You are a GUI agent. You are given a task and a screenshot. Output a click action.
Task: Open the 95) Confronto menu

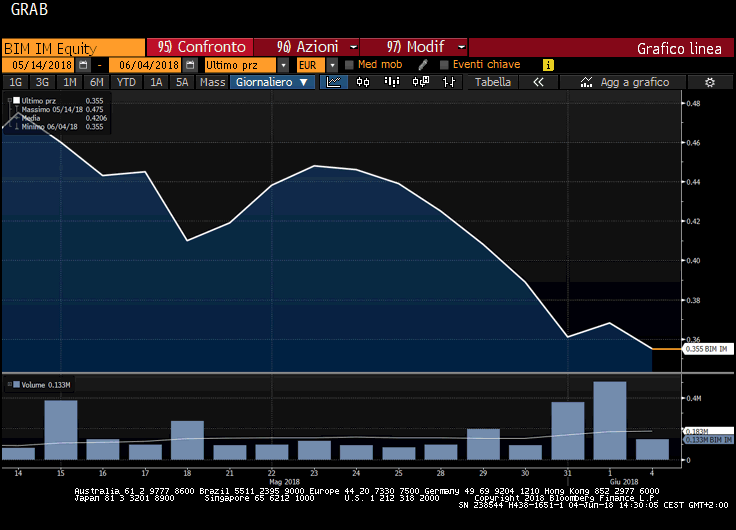tap(199, 47)
